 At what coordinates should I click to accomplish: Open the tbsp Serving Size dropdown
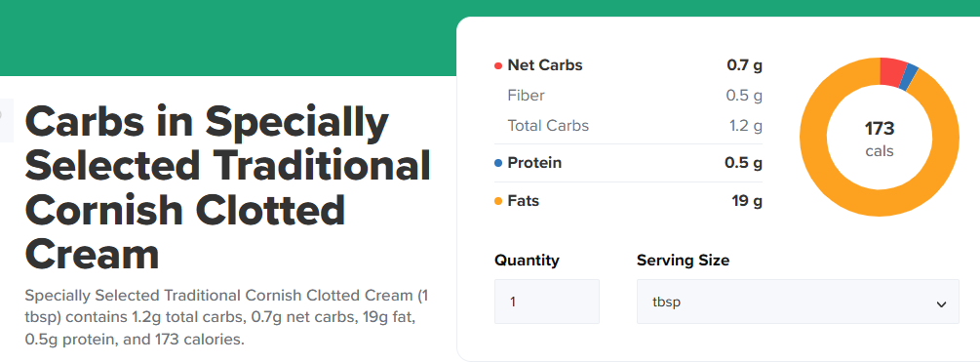pos(798,302)
